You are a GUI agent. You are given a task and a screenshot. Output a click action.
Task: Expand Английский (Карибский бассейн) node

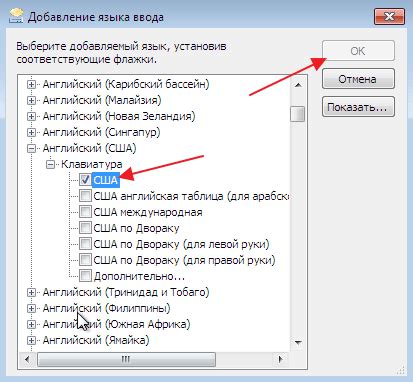[31, 84]
